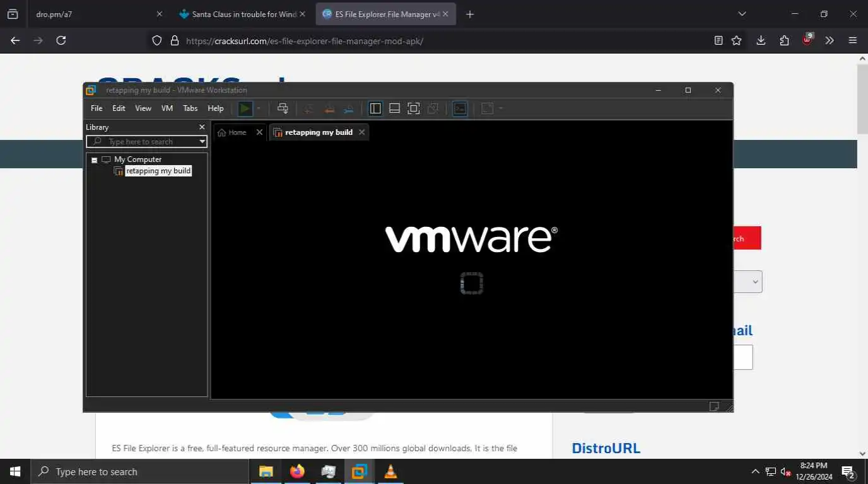Viewport: 868px width, 484px height.
Task: View site security padlock info
Action: [175, 41]
